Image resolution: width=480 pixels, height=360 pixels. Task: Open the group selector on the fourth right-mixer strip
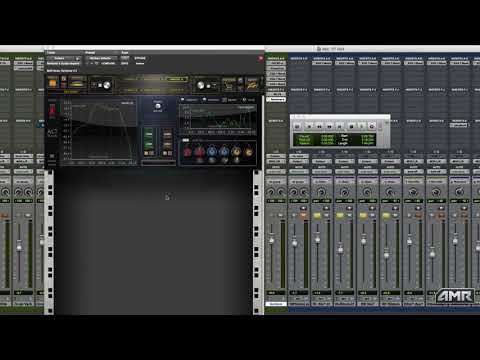[344, 181]
